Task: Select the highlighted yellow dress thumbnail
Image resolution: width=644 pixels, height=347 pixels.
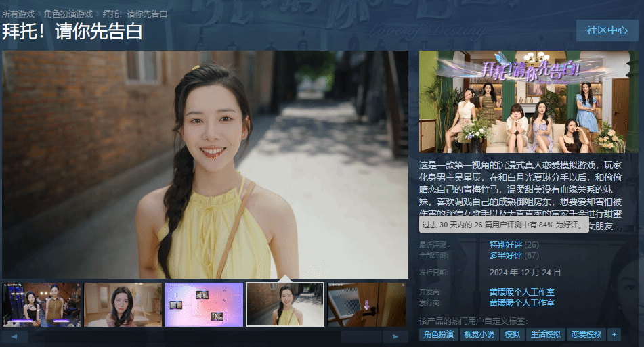Action: (x=285, y=305)
